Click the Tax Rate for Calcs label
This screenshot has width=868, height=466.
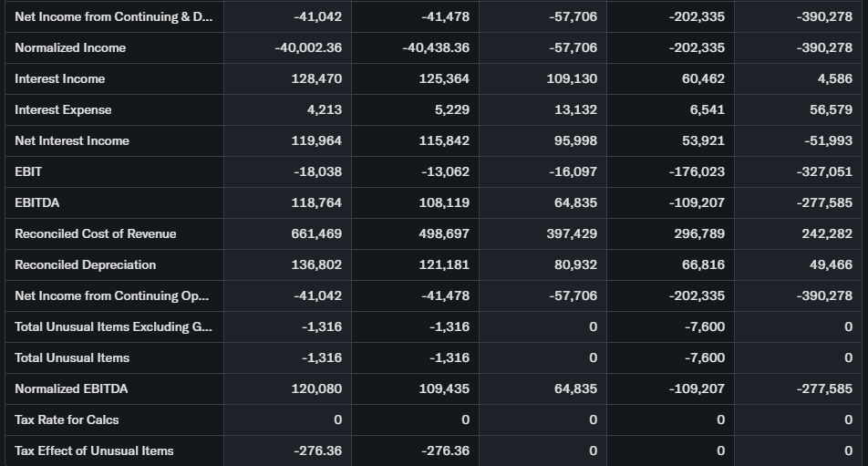67,419
